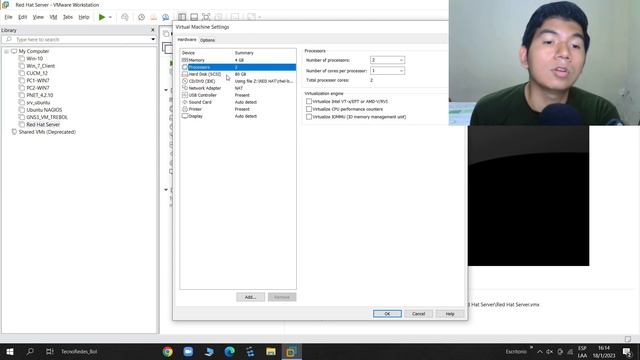Close the Library panel
The image size is (640, 360).
[x=153, y=30]
